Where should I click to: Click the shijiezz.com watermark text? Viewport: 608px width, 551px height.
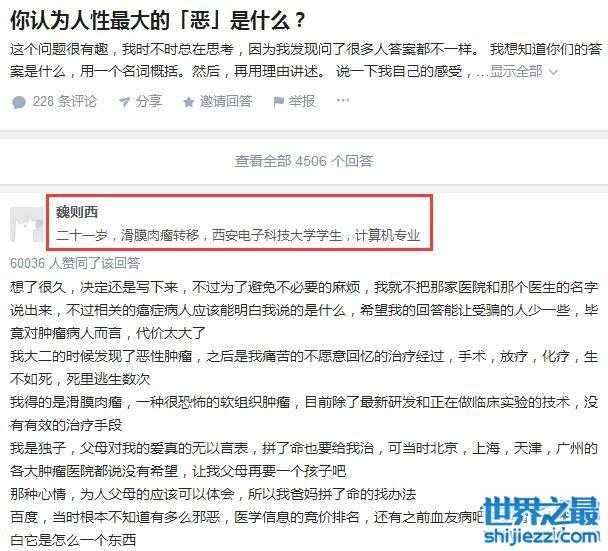click(x=541, y=536)
